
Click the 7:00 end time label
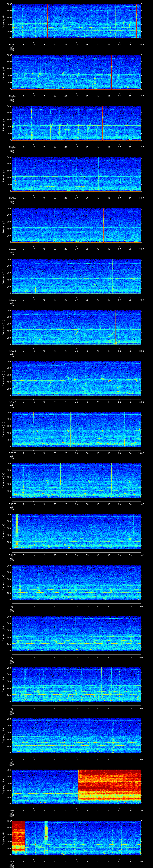141,300
